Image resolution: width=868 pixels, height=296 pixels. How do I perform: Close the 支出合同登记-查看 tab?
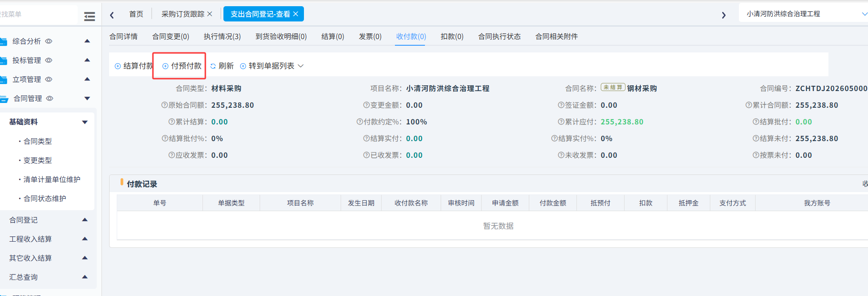tap(295, 14)
